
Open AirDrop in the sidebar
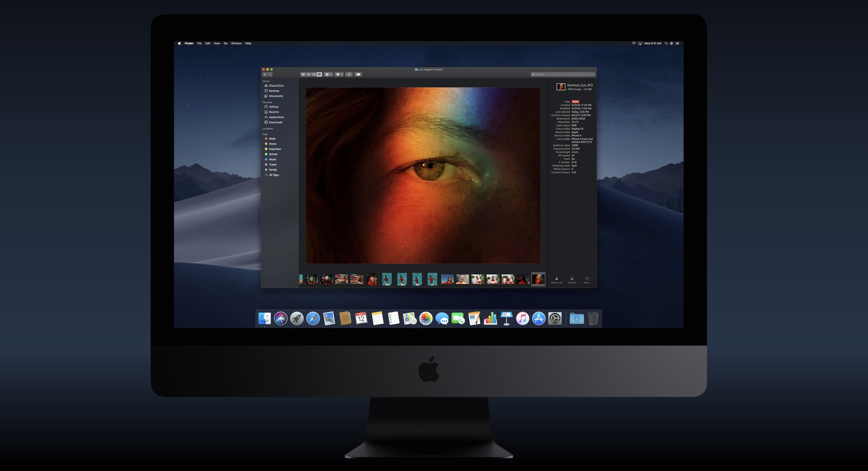click(273, 107)
